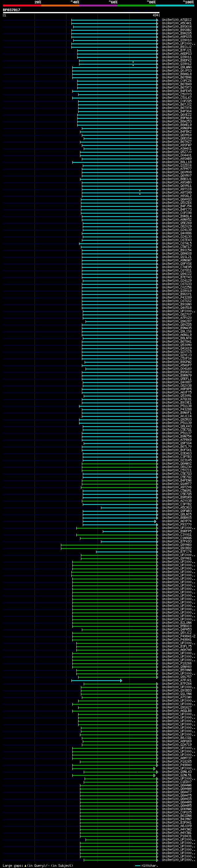Click the UniRef100_Q6A4R8 hit label
Screen dimensions: 197x868
click(177, 802)
